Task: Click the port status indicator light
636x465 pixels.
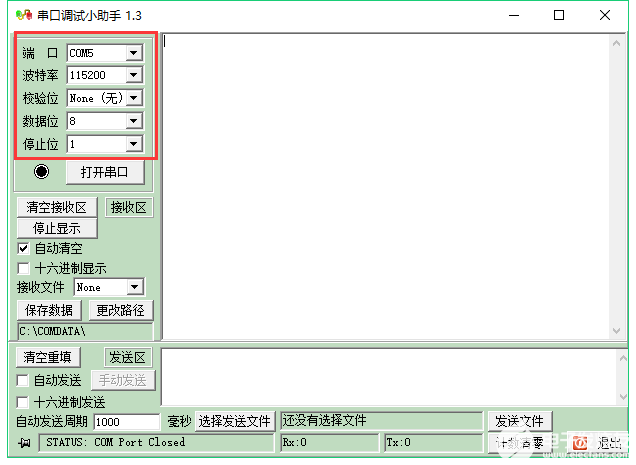Action: click(41, 172)
